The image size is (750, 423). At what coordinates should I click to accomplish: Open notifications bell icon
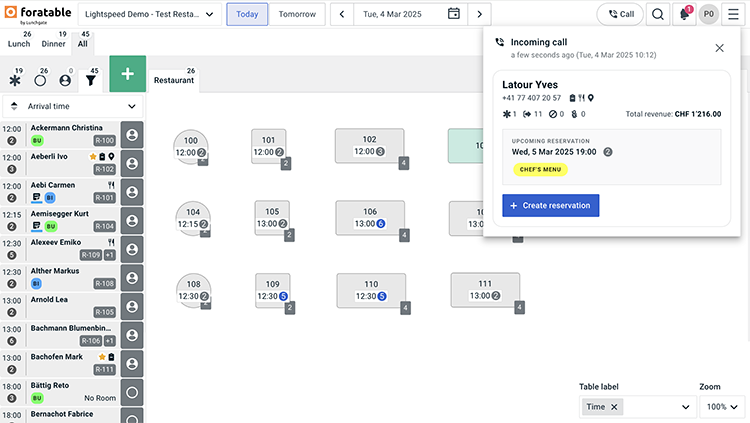(685, 14)
